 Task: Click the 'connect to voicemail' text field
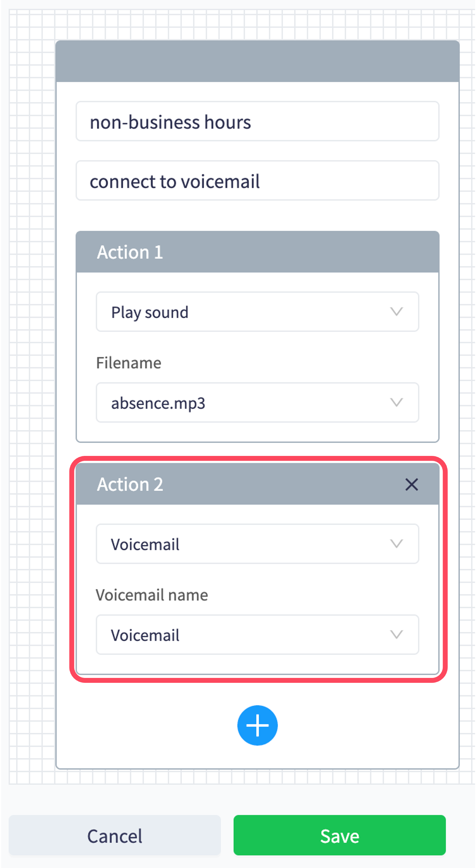tap(257, 181)
